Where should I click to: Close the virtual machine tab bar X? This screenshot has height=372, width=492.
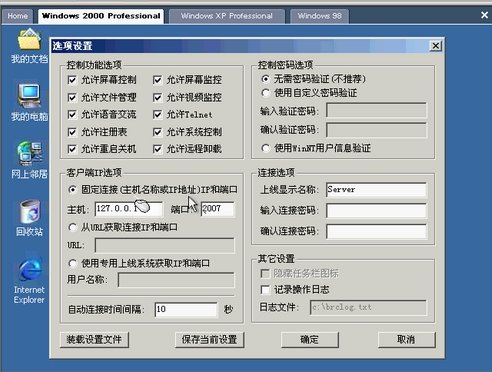click(x=484, y=15)
